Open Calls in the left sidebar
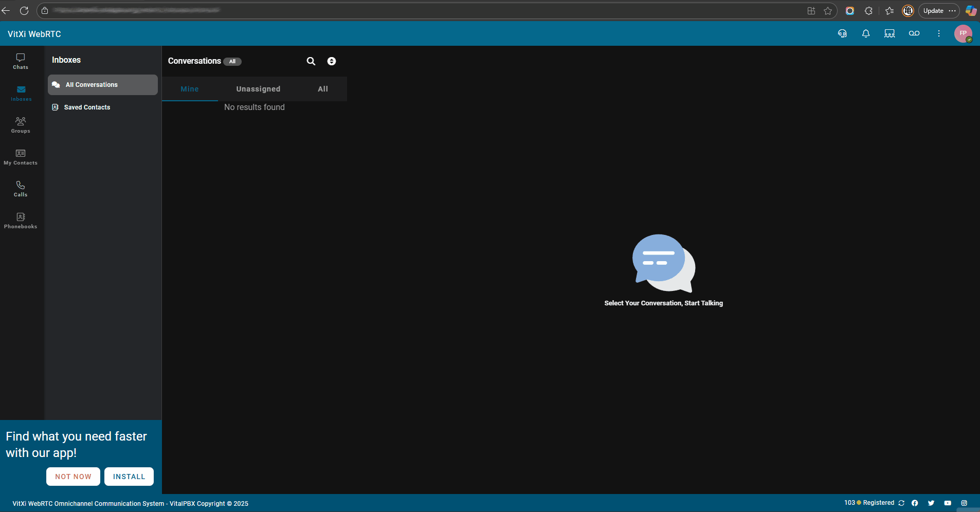This screenshot has height=512, width=980. coord(21,189)
